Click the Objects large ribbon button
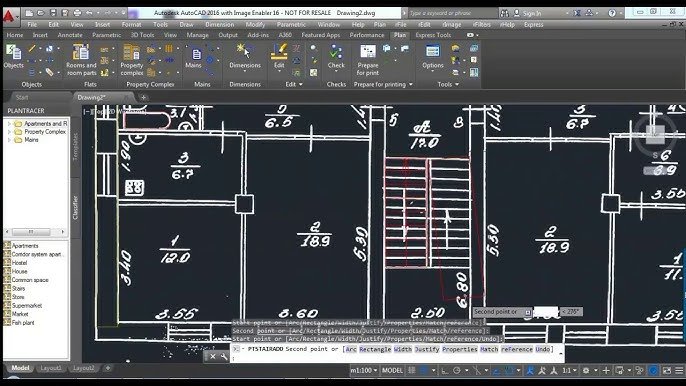The width and height of the screenshot is (686, 386). click(14, 57)
